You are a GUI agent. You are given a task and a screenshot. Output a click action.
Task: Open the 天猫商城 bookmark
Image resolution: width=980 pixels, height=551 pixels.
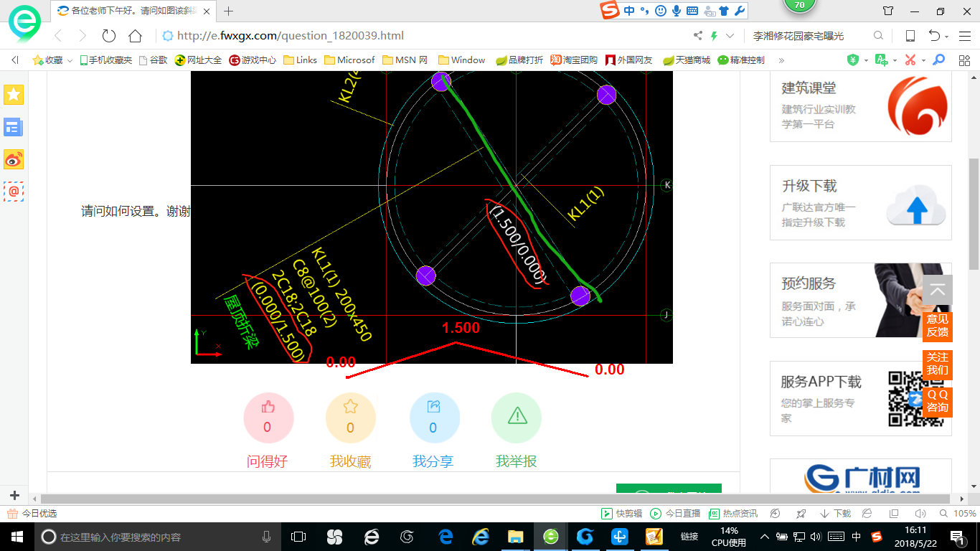(687, 60)
